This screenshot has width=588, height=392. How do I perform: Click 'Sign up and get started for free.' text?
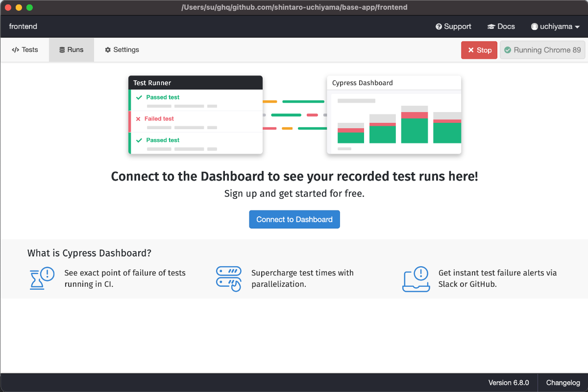coord(294,193)
